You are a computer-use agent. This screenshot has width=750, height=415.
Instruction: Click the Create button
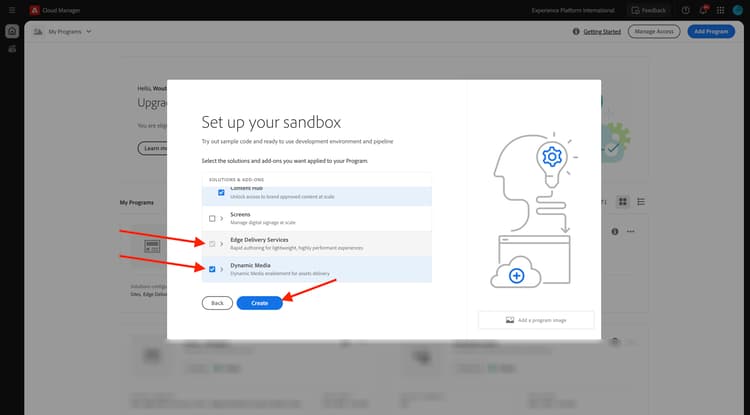[x=260, y=303]
